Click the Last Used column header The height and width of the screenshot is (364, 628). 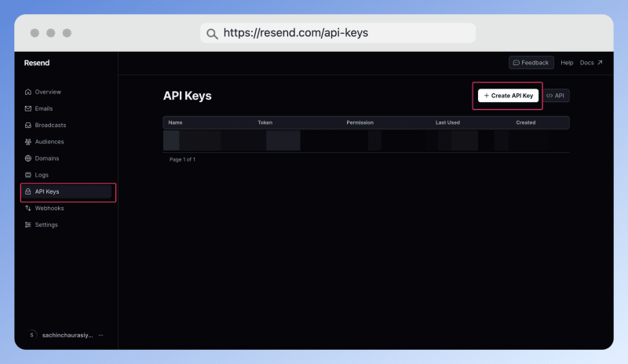click(447, 122)
